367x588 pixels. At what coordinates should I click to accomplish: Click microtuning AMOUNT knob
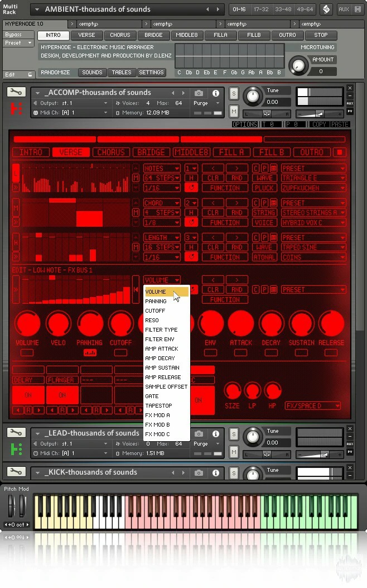pyautogui.click(x=298, y=65)
